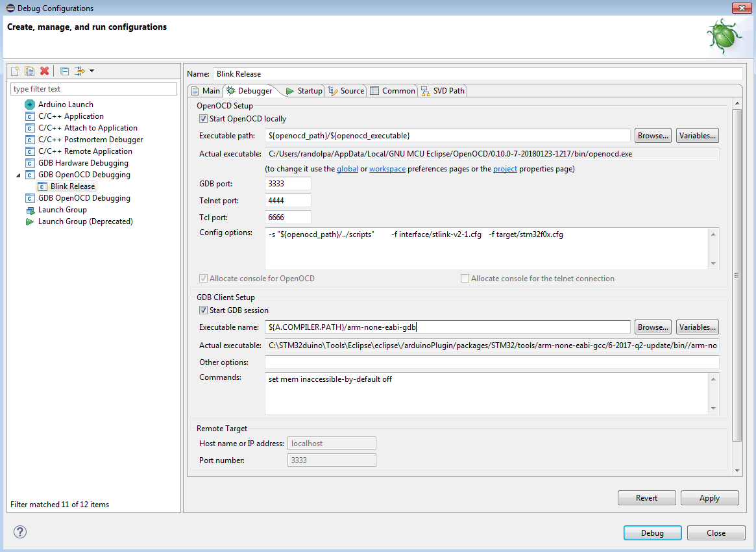
Task: Select the Launch Group (Deprecated) item
Action: 85,221
